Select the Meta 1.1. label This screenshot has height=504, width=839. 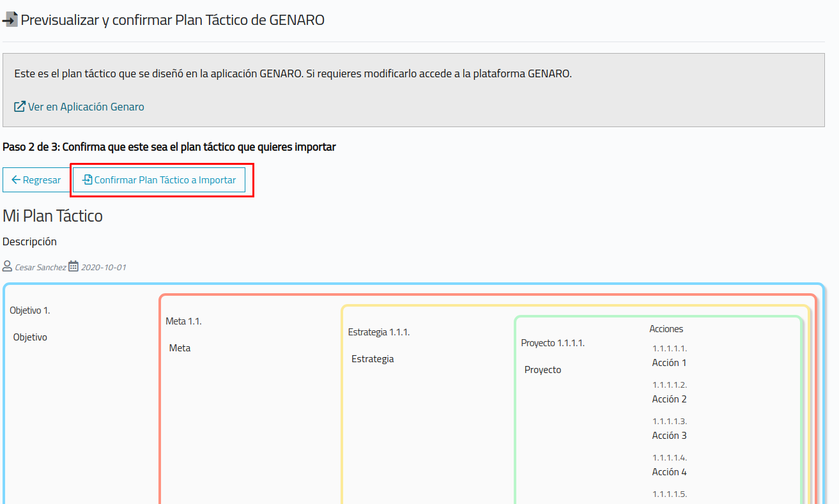tap(183, 321)
